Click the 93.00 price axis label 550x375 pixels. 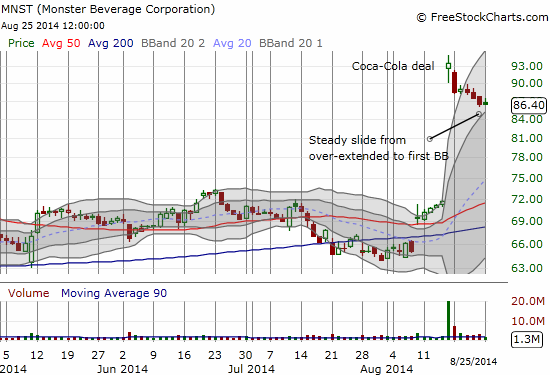(527, 66)
